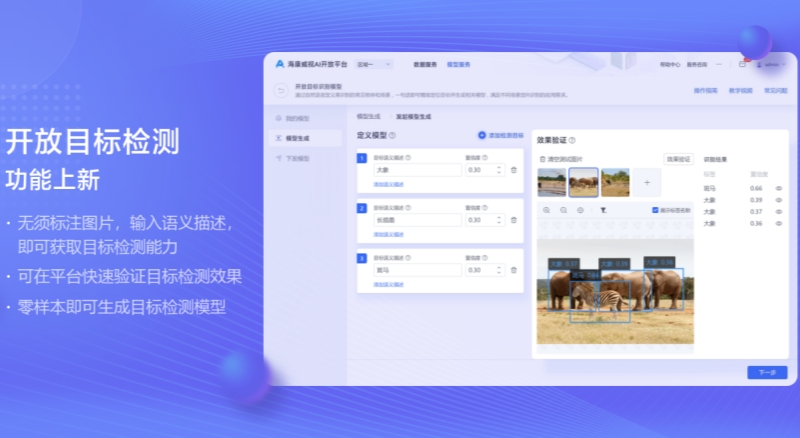
Task: Toggle visibility of the 大象 0.36 result
Action: pos(779,224)
